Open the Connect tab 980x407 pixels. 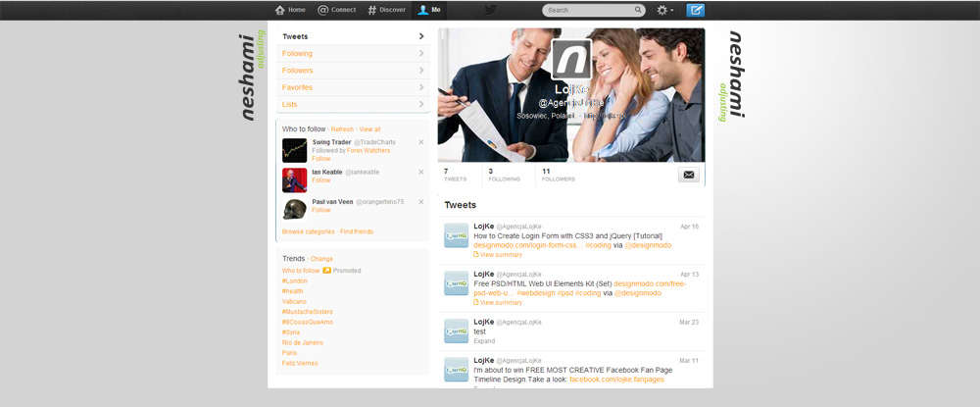pyautogui.click(x=337, y=10)
